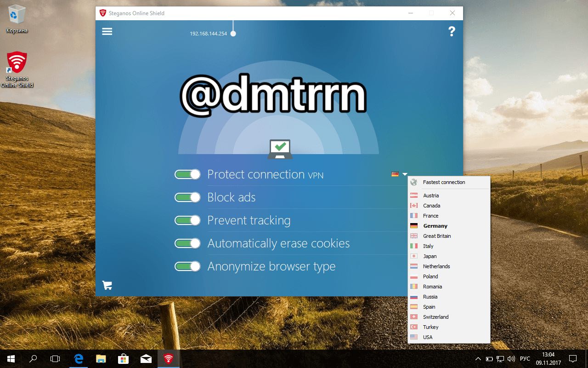Open the Windows Start menu

tap(11, 359)
